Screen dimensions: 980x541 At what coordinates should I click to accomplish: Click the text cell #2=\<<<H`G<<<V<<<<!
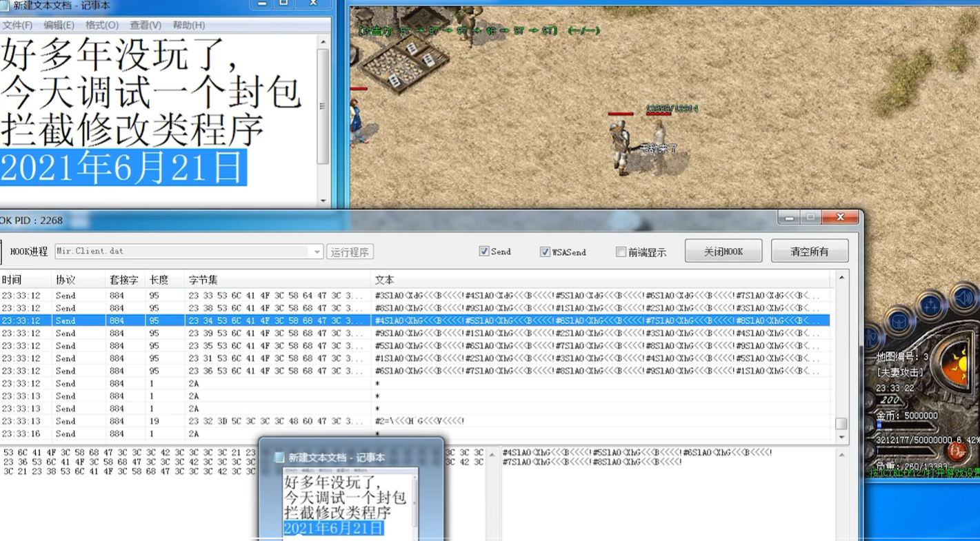click(420, 421)
